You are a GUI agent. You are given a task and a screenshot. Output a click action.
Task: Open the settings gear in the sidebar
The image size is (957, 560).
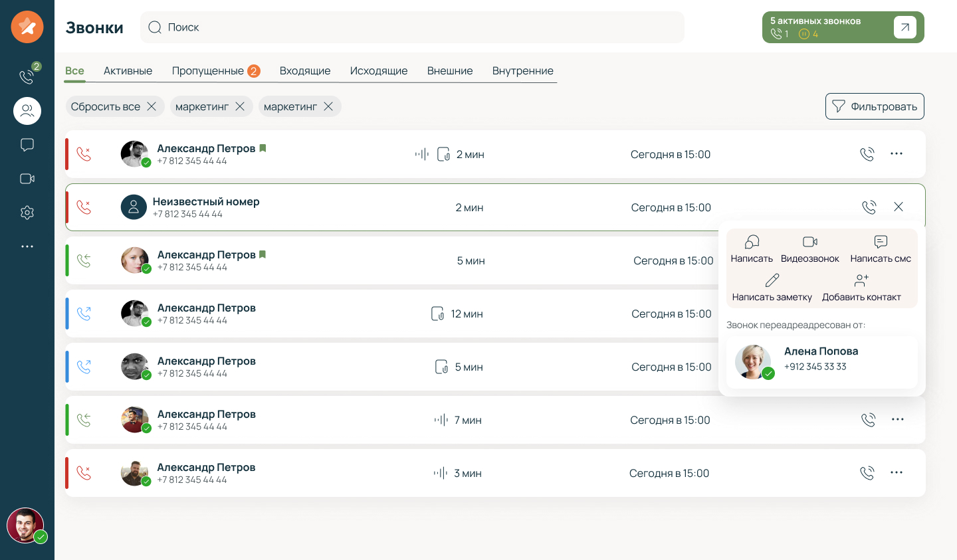coord(27,213)
